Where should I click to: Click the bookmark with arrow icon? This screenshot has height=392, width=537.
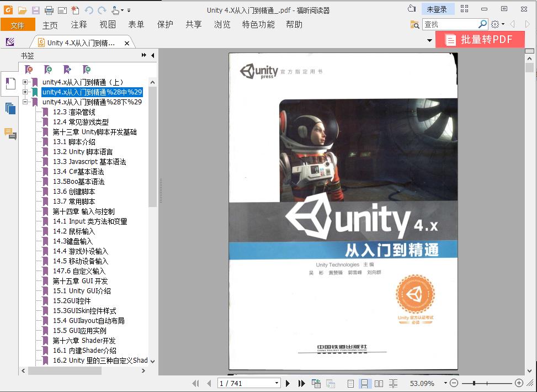click(67, 70)
